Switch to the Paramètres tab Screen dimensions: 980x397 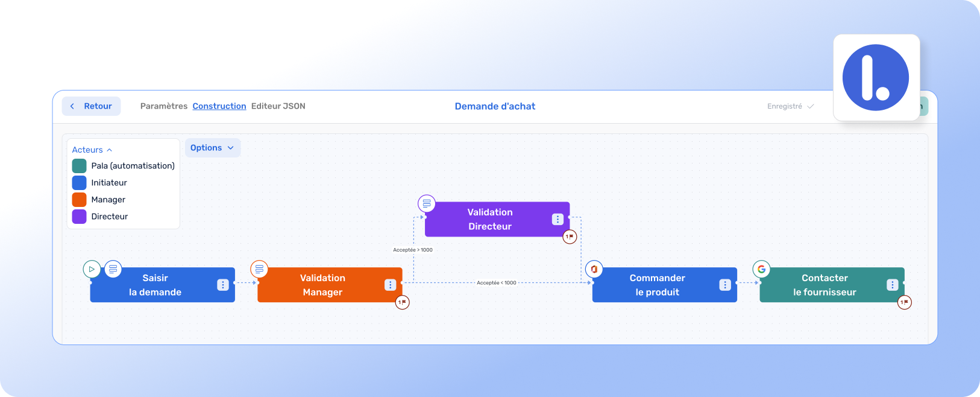click(164, 106)
